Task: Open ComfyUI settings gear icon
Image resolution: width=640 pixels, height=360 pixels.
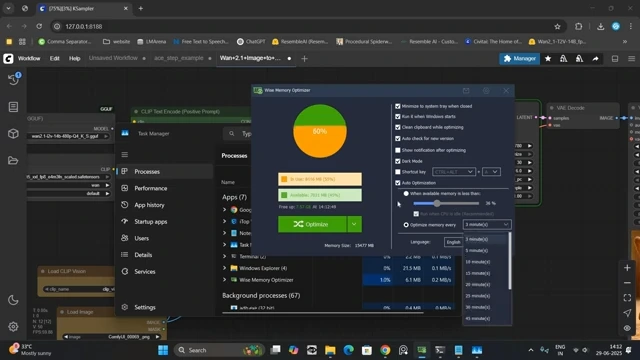Action: click(13, 327)
